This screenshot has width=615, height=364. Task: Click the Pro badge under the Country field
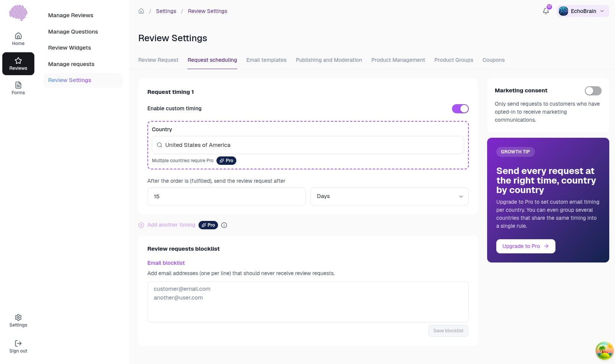click(226, 161)
